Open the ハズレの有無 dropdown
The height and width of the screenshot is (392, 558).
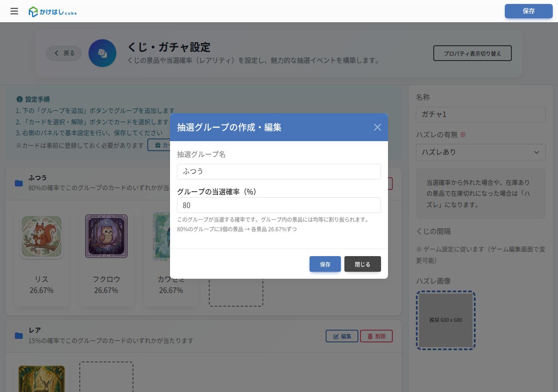(x=481, y=152)
